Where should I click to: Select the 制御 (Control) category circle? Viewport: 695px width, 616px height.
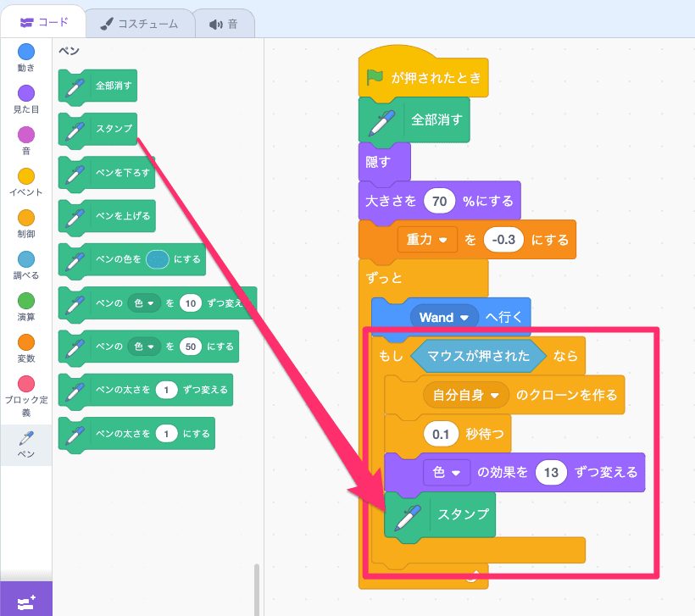(26, 218)
